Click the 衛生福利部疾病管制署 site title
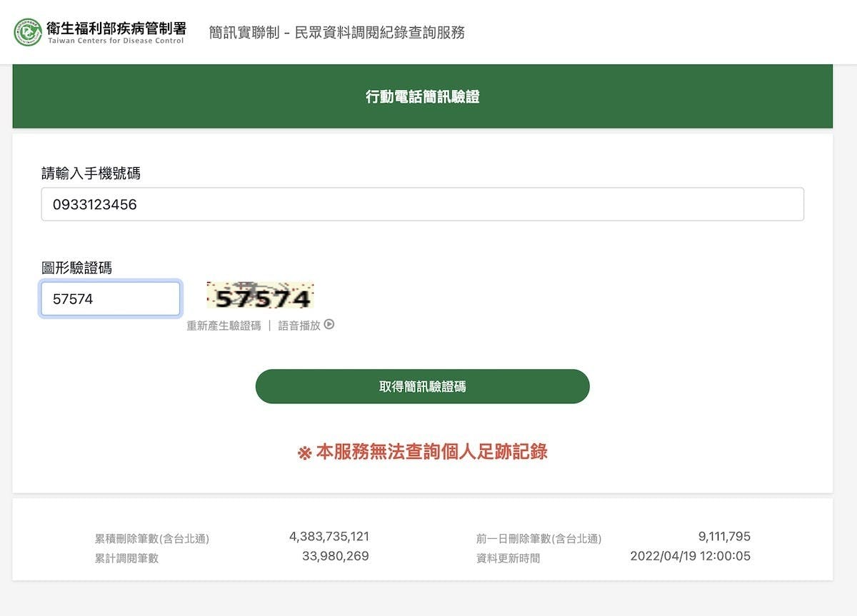This screenshot has height=616, width=857. point(116,28)
